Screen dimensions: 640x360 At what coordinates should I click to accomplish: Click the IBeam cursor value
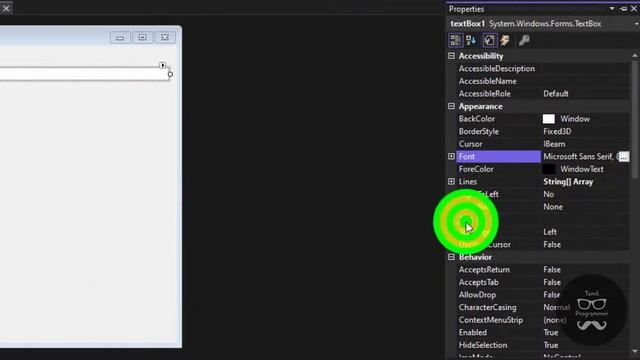click(554, 144)
